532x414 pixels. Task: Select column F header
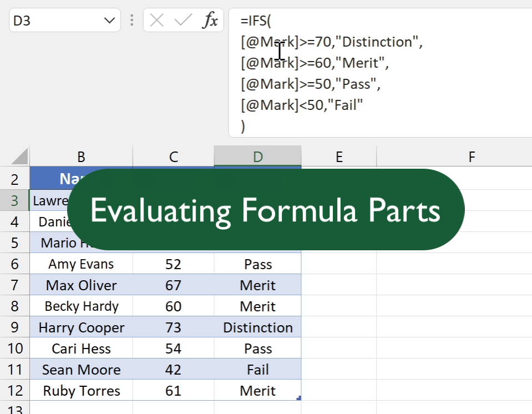pos(472,156)
